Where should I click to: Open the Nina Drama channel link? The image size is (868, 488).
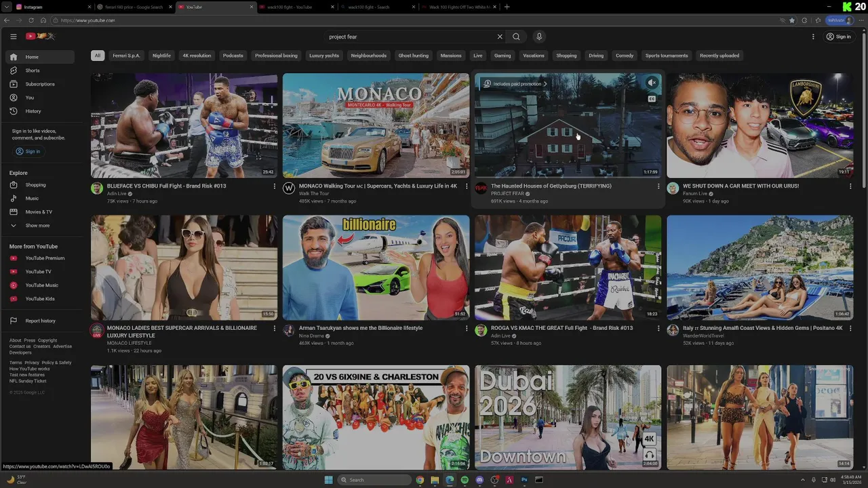click(x=311, y=336)
